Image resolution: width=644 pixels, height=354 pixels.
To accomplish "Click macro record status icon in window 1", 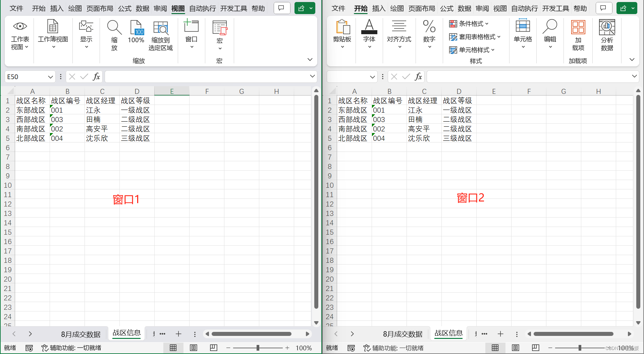I will [29, 348].
